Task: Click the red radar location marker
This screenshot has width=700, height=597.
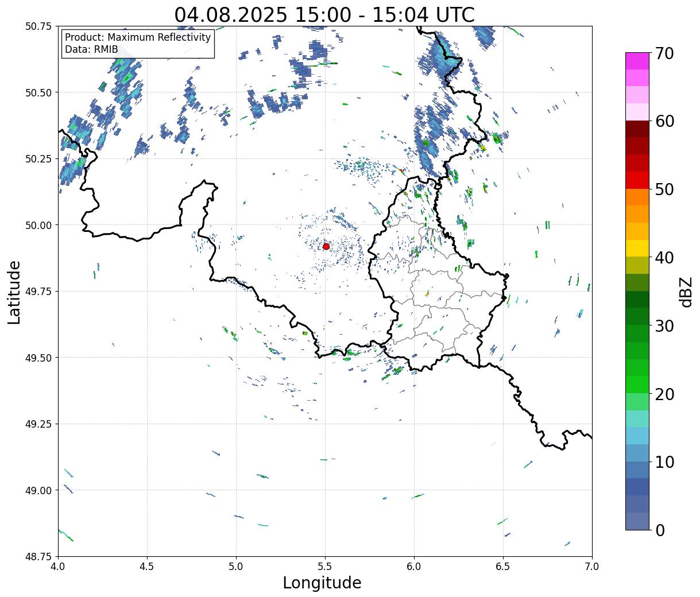Action: [326, 246]
